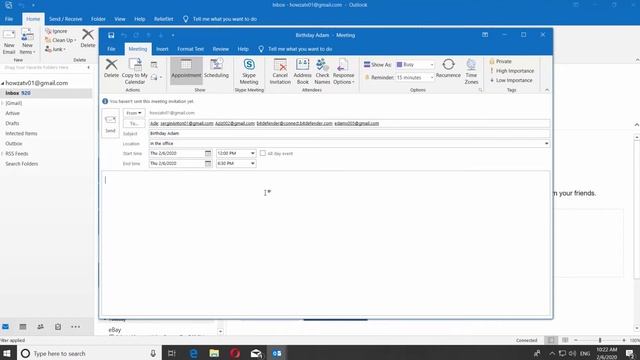The height and width of the screenshot is (360, 640).
Task: Click the taskbar search box
Action: point(89,353)
